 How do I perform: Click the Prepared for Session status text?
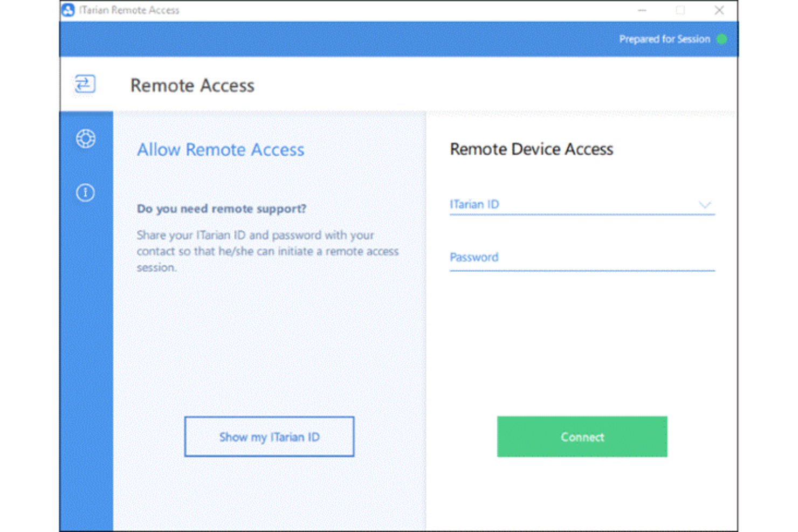click(x=664, y=39)
